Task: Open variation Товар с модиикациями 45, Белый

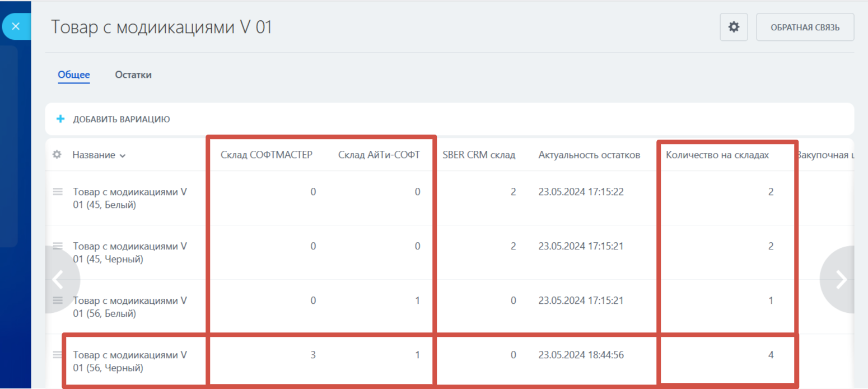Action: pyautogui.click(x=129, y=198)
